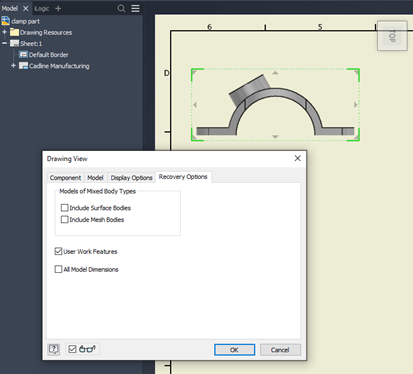413x374 pixels.
Task: Click the bottom-right corner view handle
Action: point(355,136)
